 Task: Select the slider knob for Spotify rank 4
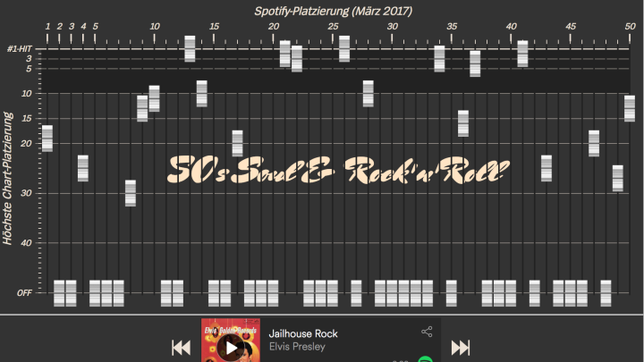pos(83,168)
